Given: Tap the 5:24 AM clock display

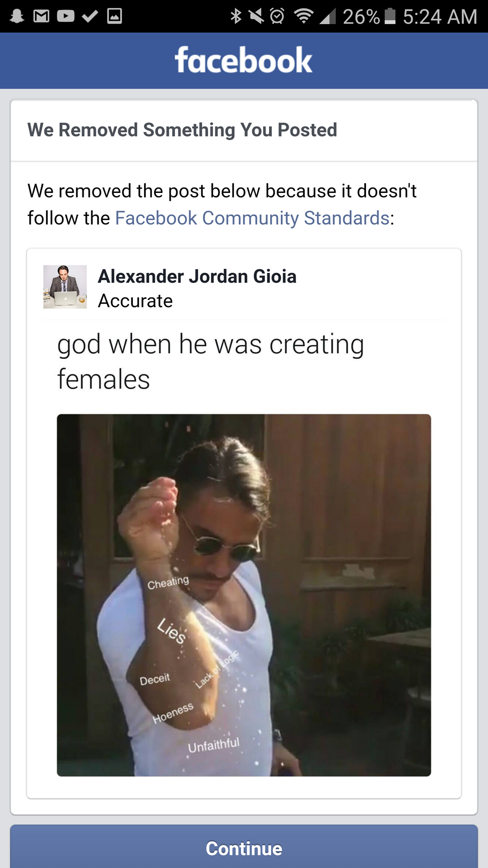Looking at the screenshot, I should click(x=440, y=17).
